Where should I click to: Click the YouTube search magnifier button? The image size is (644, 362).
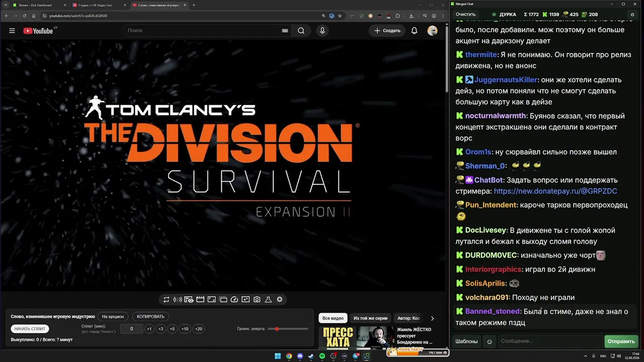(301, 31)
